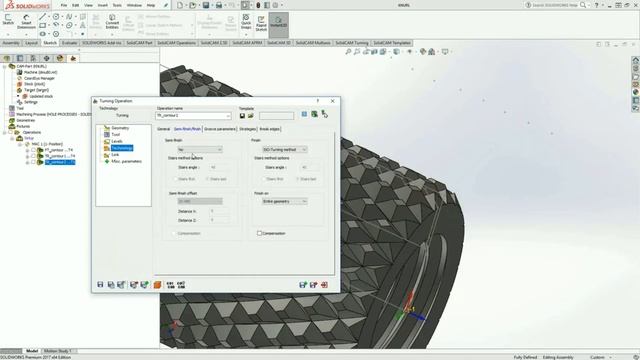Click the orange Simulate icon in dialog

tap(157, 284)
